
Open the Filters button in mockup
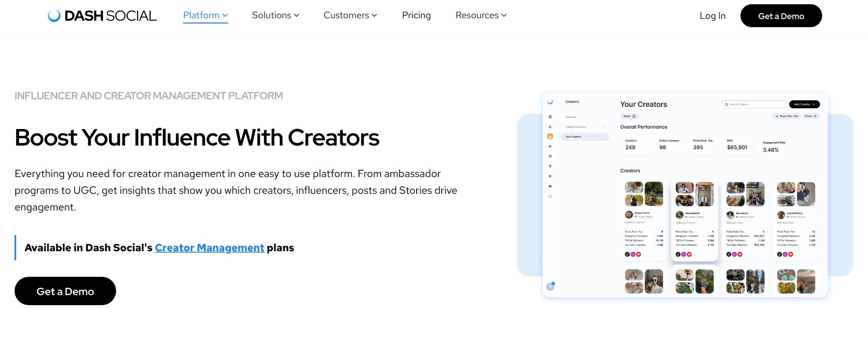811,116
